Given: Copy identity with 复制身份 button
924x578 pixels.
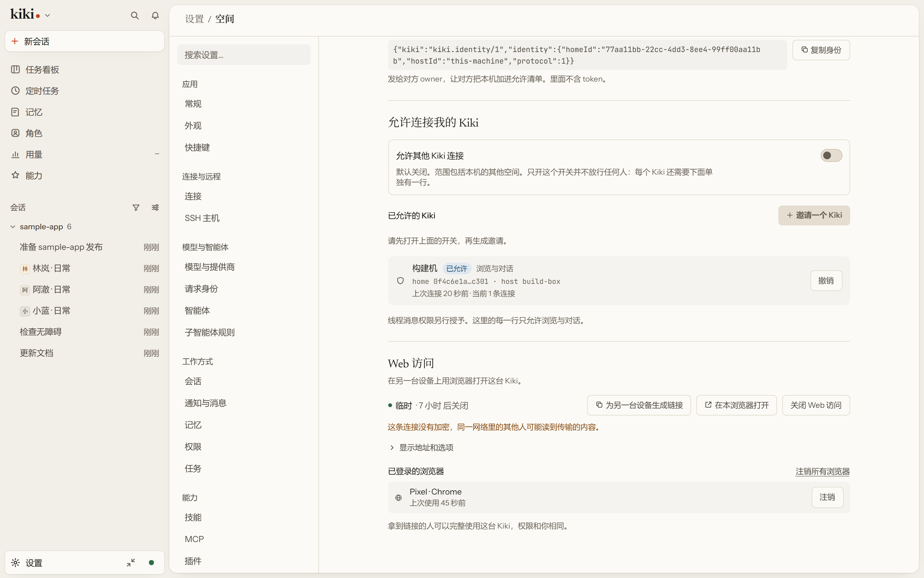Looking at the screenshot, I should click(x=821, y=50).
